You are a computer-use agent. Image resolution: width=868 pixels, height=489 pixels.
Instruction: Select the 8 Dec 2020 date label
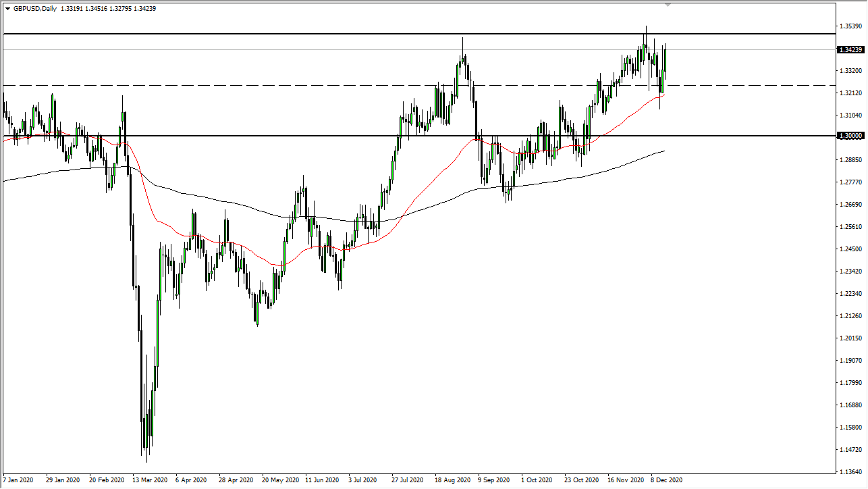click(x=666, y=480)
